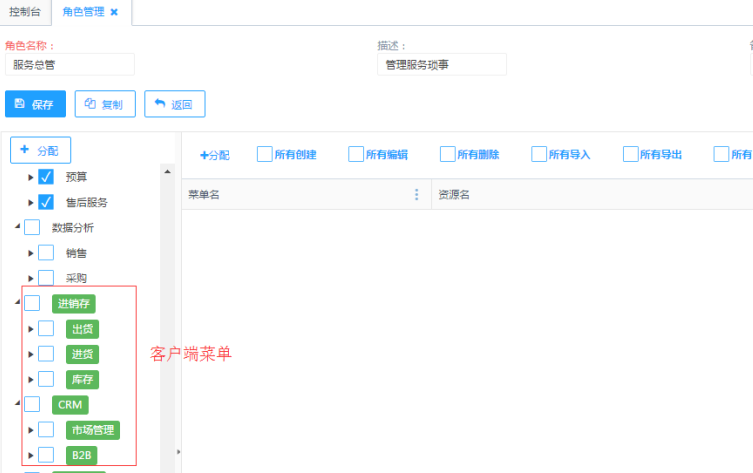Viewport: 753px width, 473px height.
Task: Switch to the 控制台 tab
Action: 26,12
